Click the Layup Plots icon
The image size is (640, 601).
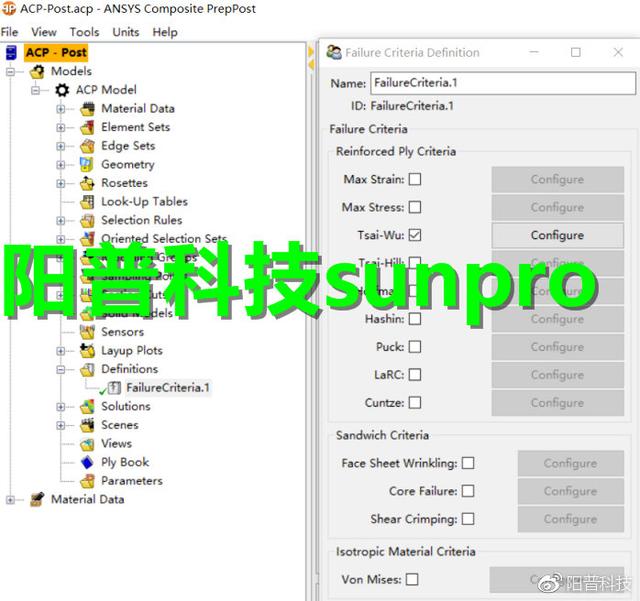87,351
